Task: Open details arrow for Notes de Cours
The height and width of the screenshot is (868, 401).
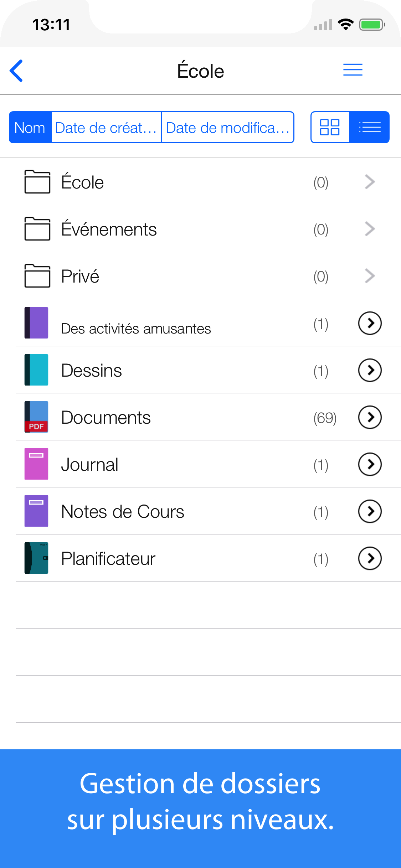Action: click(x=370, y=511)
